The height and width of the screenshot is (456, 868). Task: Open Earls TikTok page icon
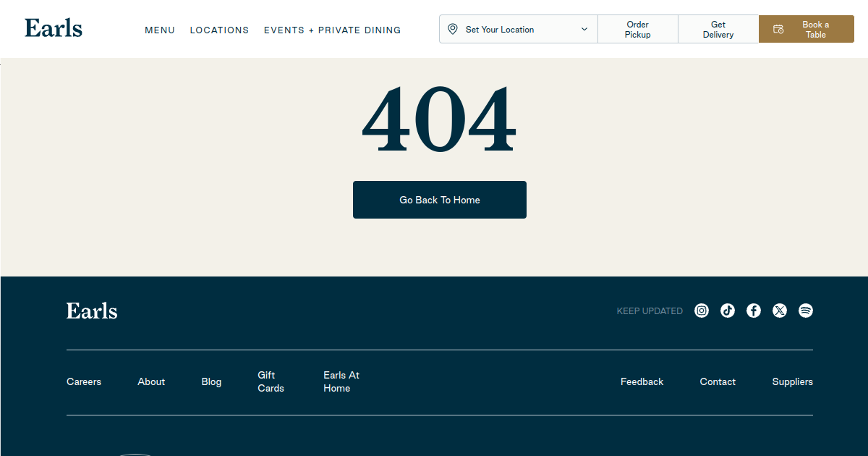coord(728,311)
